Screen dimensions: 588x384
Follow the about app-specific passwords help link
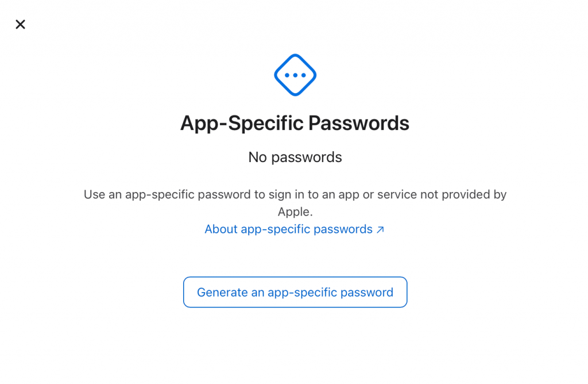point(288,229)
